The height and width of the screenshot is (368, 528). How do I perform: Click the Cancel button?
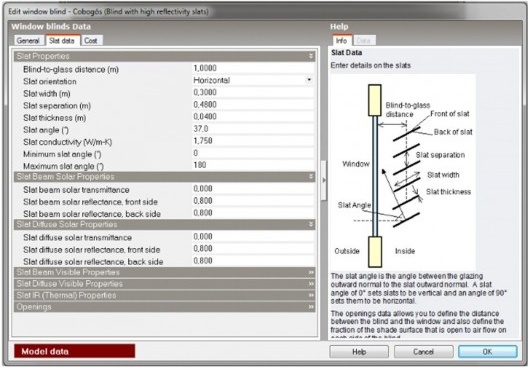coord(423,352)
